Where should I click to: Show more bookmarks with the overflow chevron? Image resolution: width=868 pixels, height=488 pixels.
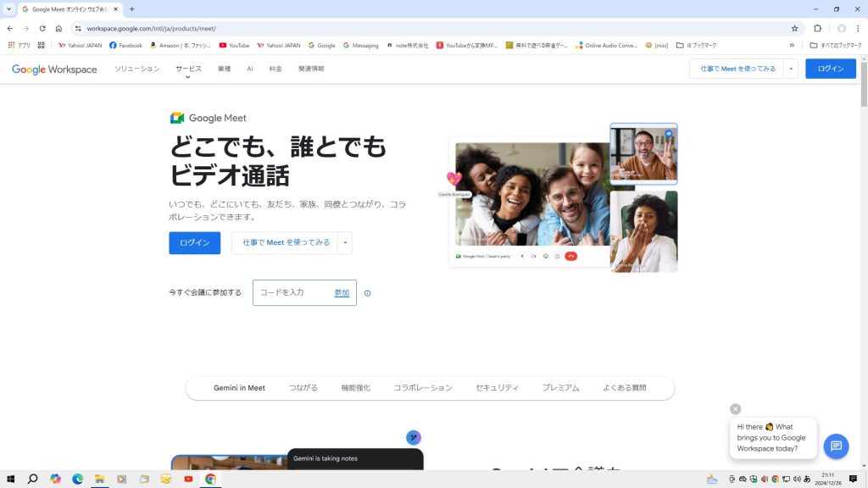coord(792,46)
